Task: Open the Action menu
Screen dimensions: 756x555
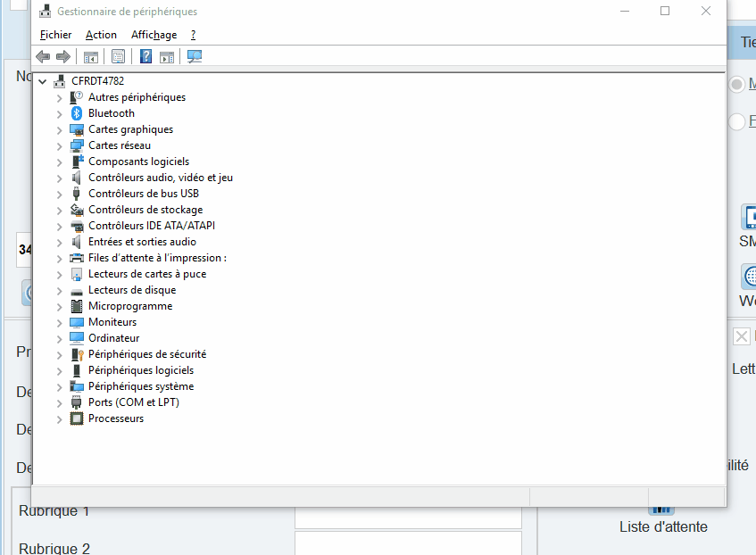Action: pos(101,35)
